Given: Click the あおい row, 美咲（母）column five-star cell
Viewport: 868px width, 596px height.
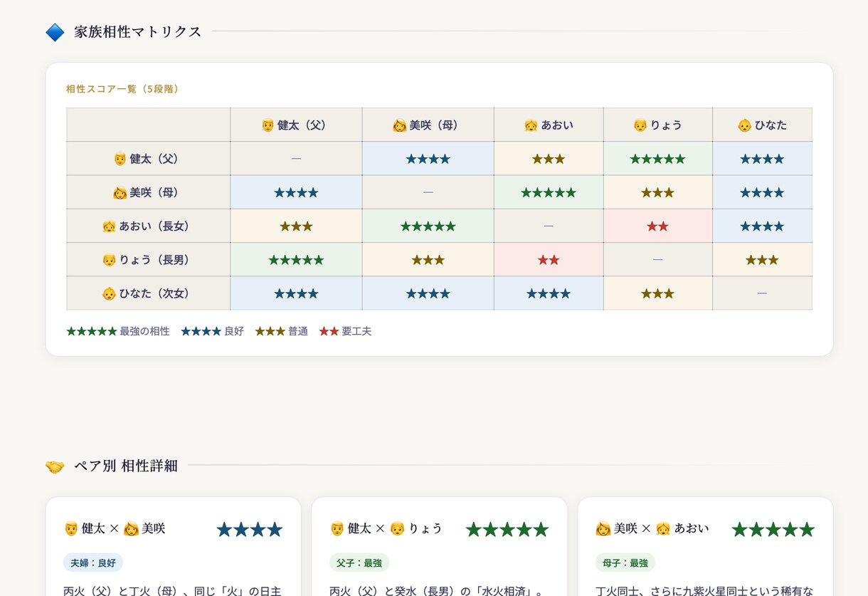Looking at the screenshot, I should click(428, 226).
